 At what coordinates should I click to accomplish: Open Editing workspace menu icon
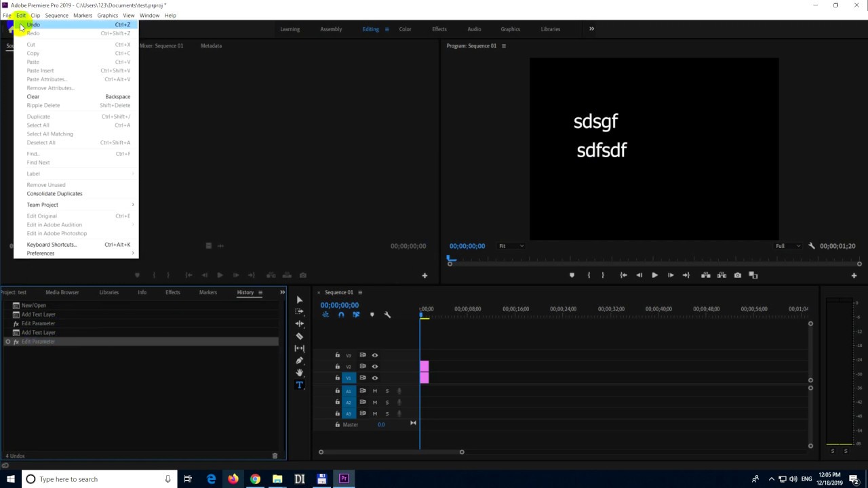387,29
